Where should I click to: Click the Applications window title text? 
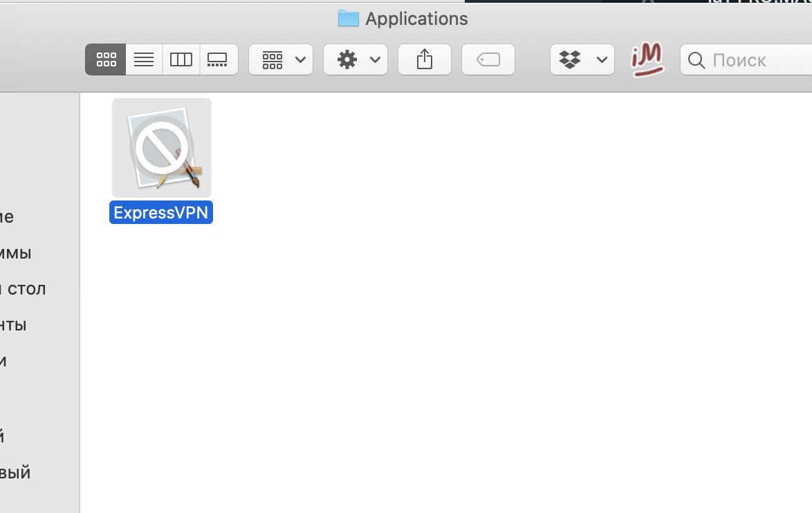click(416, 19)
